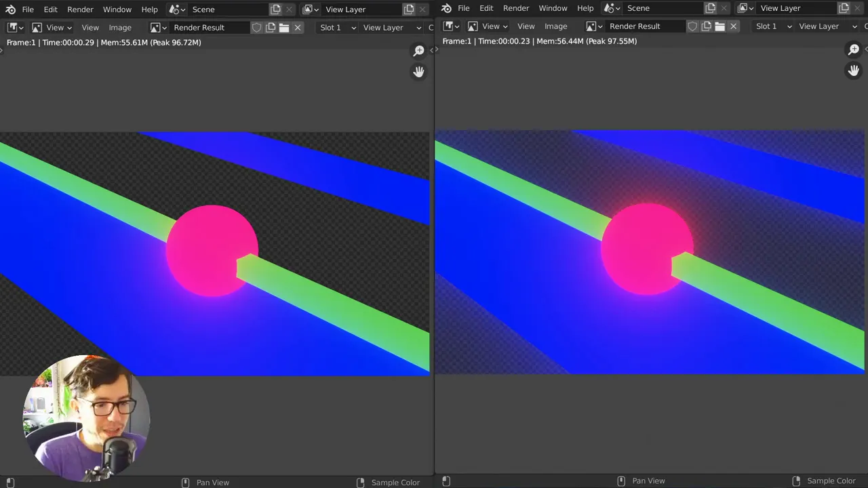Screen dimensions: 868x488
Task: Create a new image in the left image editor
Action: coord(271,28)
